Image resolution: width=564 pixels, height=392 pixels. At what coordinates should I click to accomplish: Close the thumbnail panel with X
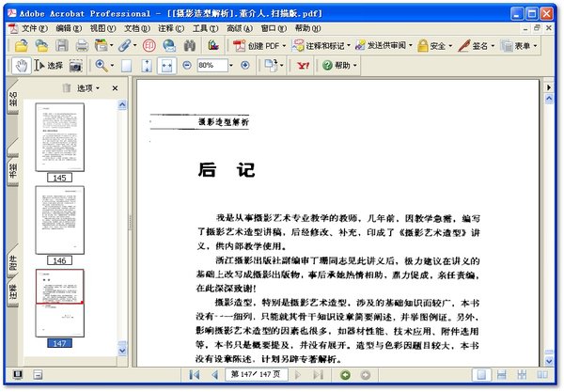[115, 88]
